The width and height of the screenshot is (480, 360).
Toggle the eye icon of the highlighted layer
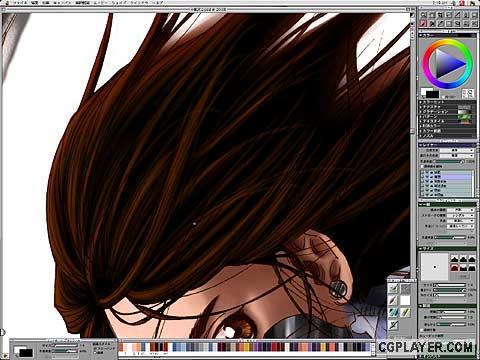click(x=427, y=177)
